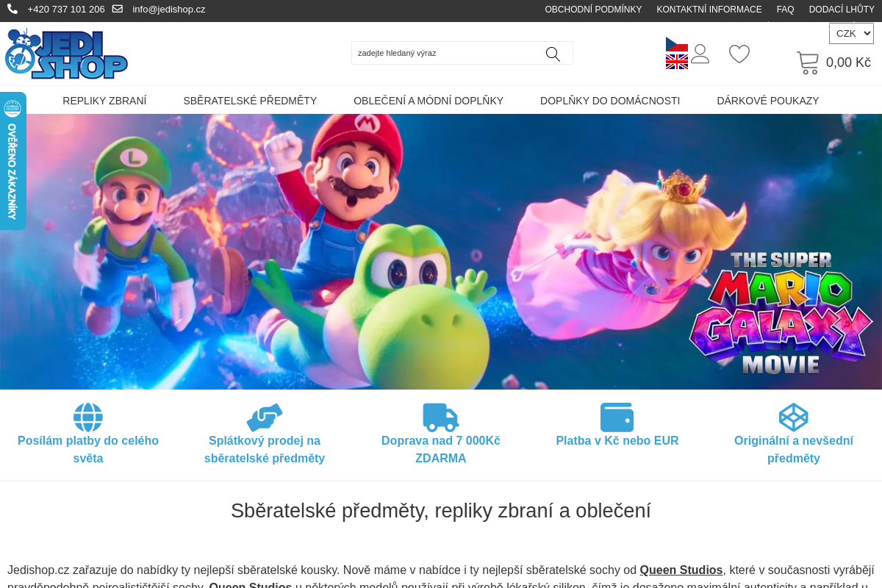Click the delivery truck icon for free shipping
882x588 pixels.
pyautogui.click(x=441, y=417)
